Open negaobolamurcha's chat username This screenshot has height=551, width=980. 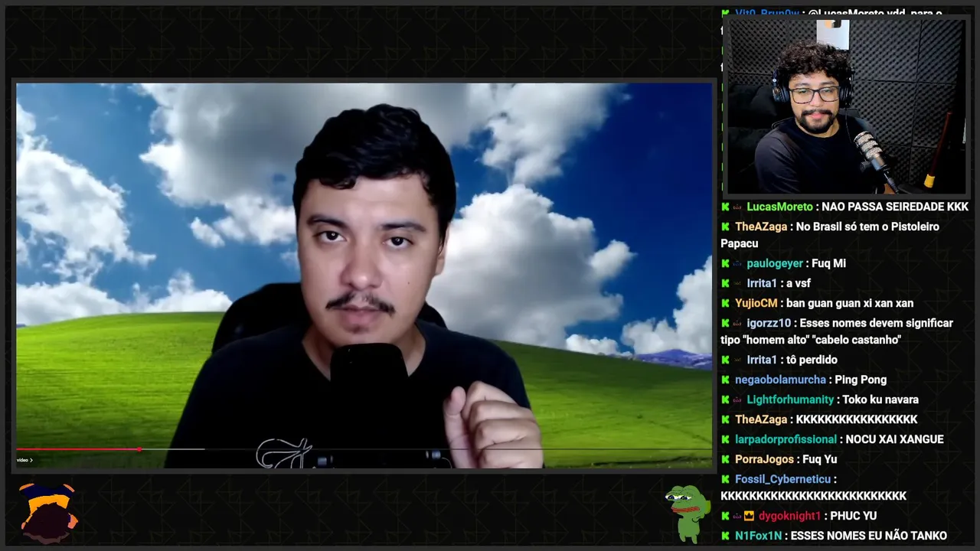(780, 380)
